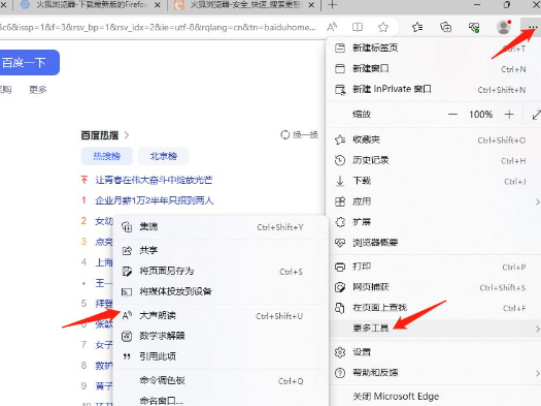Choose 大声朗读 in the submenu
541x406 pixels.
(221, 315)
